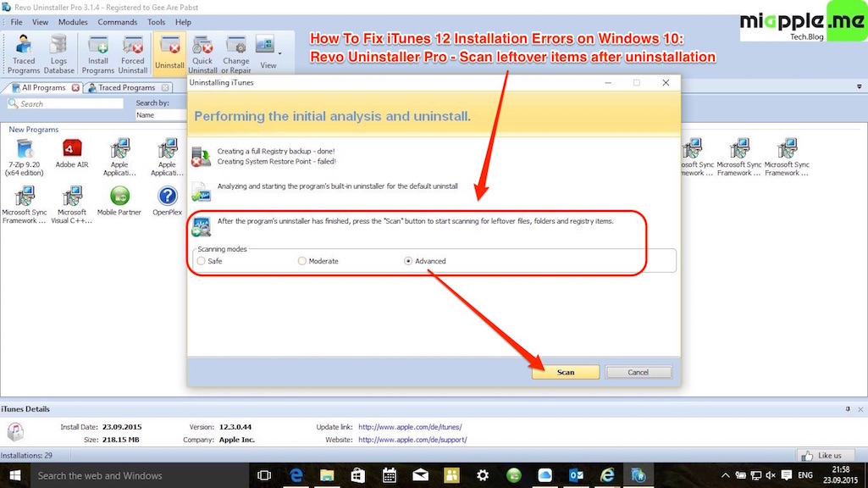Select the OpenPlex program icon
This screenshot has height=488, width=868.
point(167,202)
